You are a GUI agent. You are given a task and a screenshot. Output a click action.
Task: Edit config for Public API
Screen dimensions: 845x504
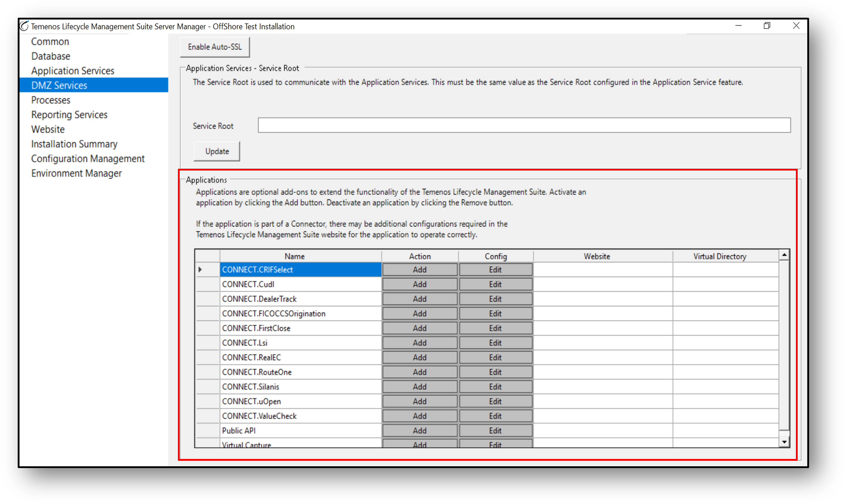click(496, 430)
